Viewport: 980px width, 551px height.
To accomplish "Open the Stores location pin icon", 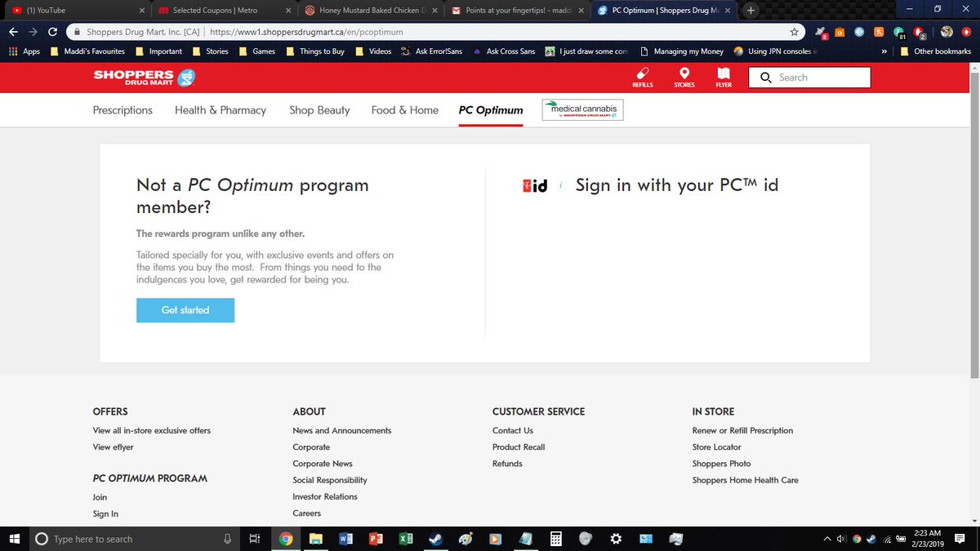I will 684,73.
